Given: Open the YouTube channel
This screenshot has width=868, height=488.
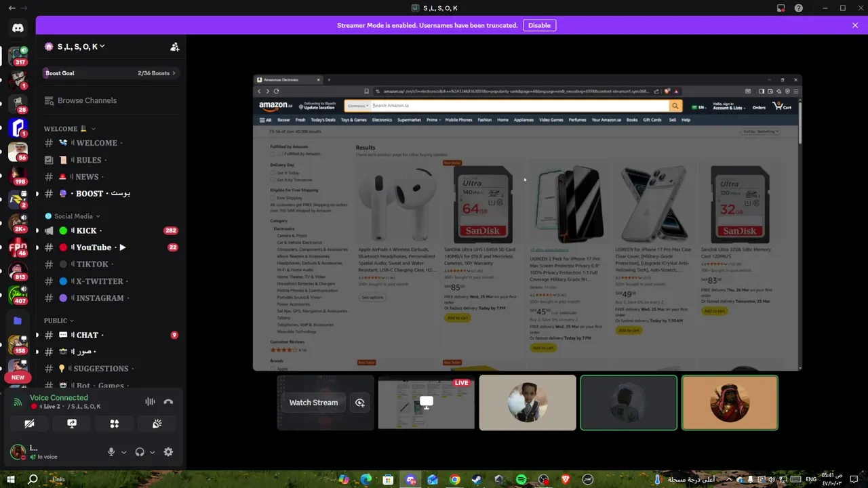Looking at the screenshot, I should point(111,247).
